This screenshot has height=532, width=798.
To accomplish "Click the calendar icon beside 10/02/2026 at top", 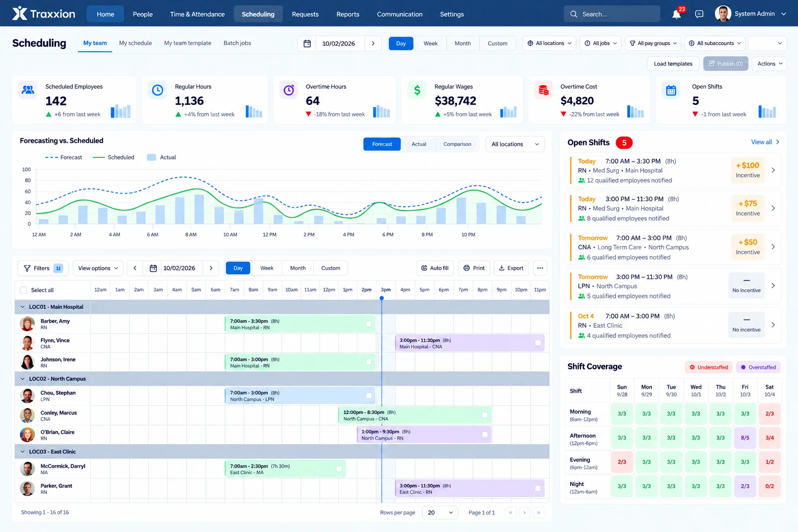I will click(307, 44).
